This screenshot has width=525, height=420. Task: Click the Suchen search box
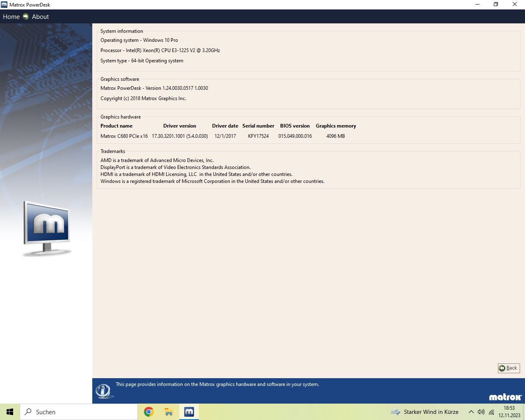[x=79, y=412]
